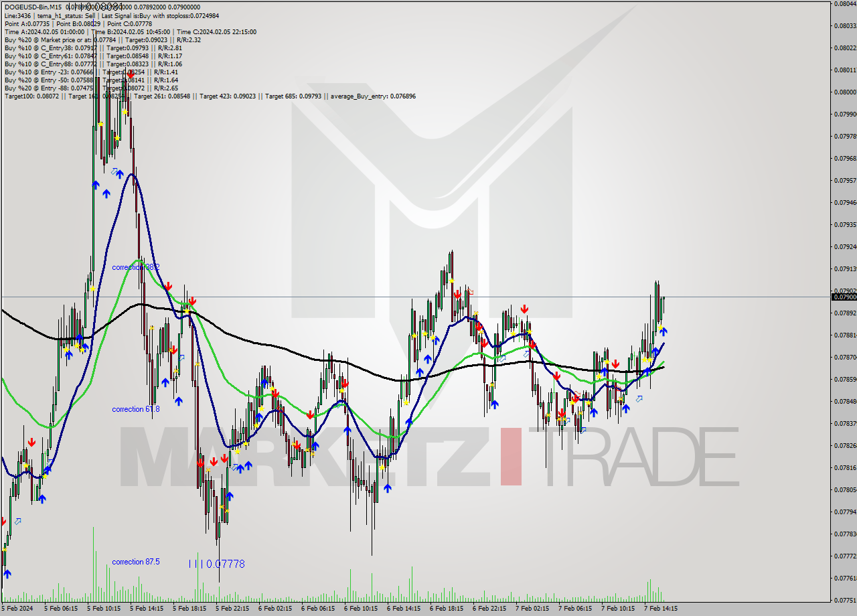Click the current price tag 0.07900
Image resolution: width=857 pixels, height=616 pixels.
tap(844, 297)
